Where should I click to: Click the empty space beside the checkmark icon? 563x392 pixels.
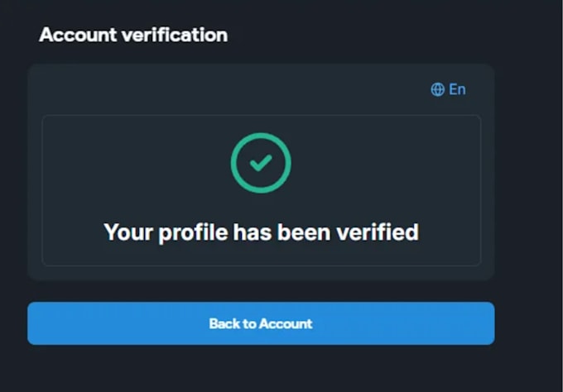coord(373,164)
